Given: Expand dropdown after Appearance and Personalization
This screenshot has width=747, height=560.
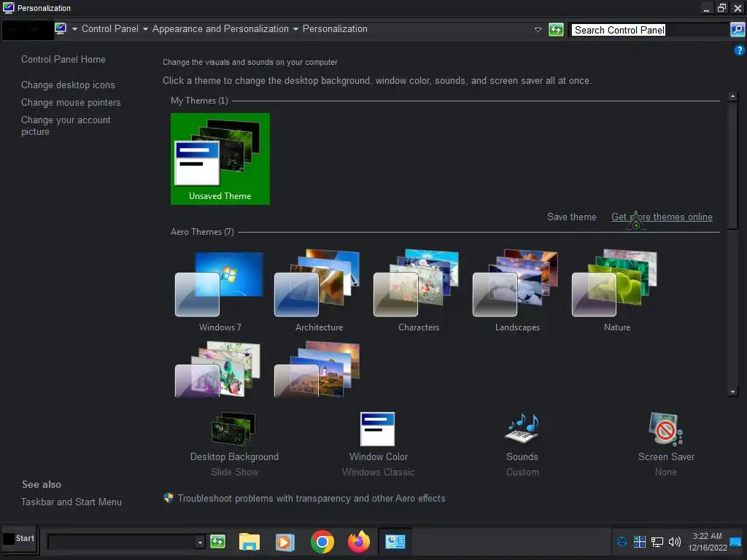Looking at the screenshot, I should click(295, 29).
